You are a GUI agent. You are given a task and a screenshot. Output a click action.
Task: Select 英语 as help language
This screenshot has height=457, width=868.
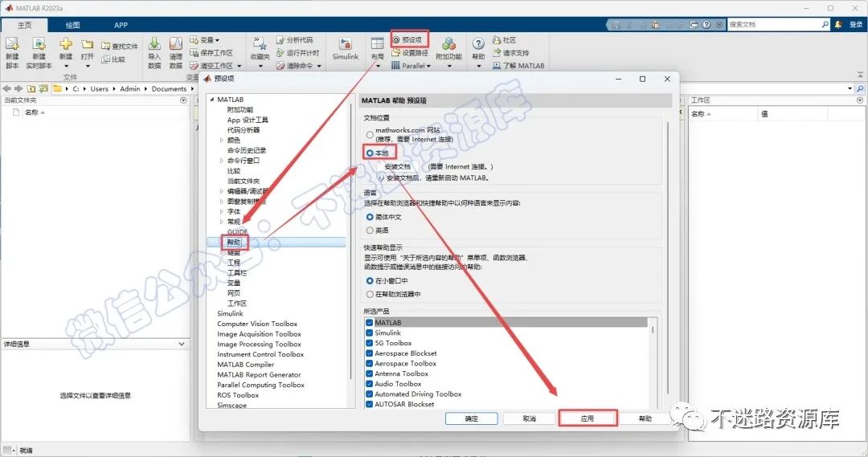tap(370, 231)
